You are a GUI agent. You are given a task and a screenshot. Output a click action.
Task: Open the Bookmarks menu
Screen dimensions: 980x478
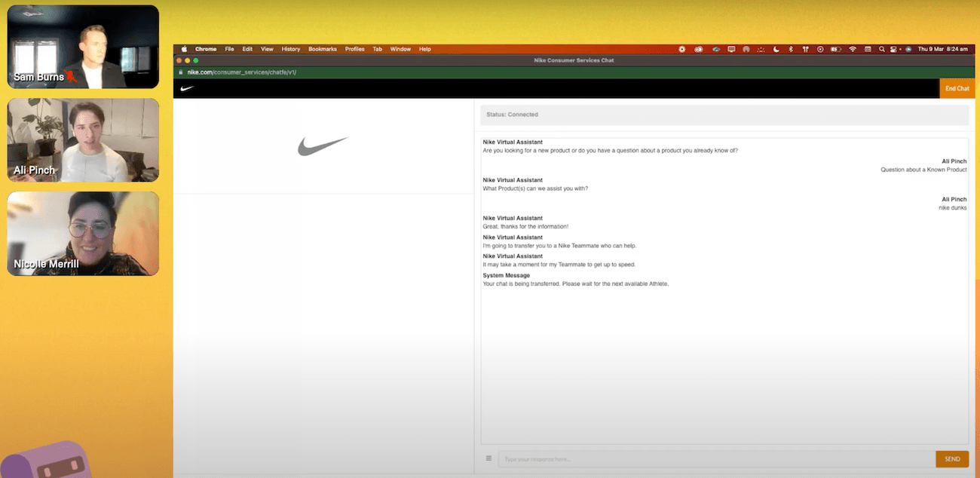(x=323, y=49)
